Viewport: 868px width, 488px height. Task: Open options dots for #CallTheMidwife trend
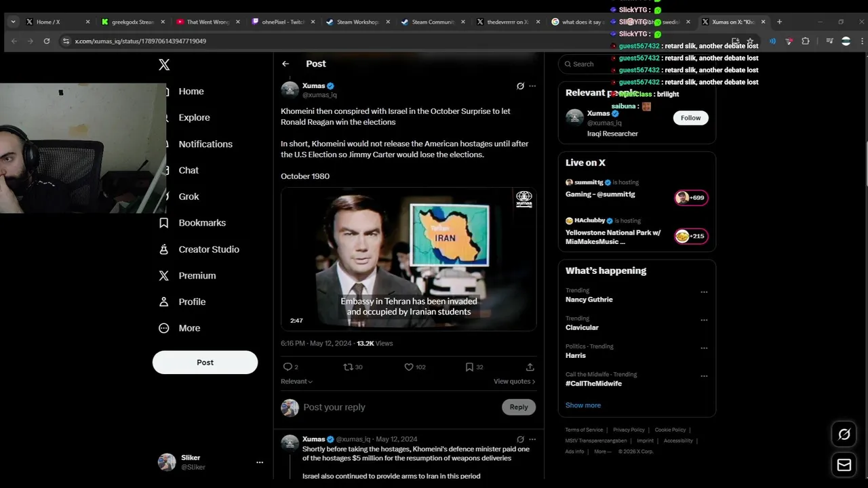click(x=704, y=376)
